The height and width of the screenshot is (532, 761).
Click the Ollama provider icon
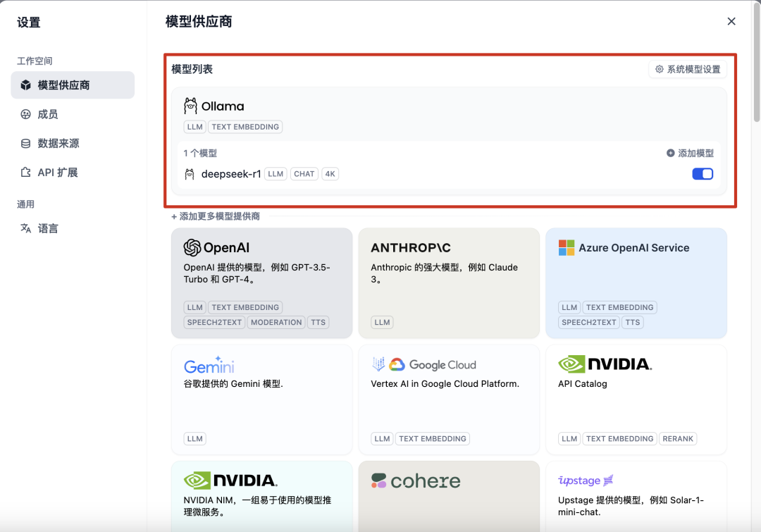click(189, 106)
